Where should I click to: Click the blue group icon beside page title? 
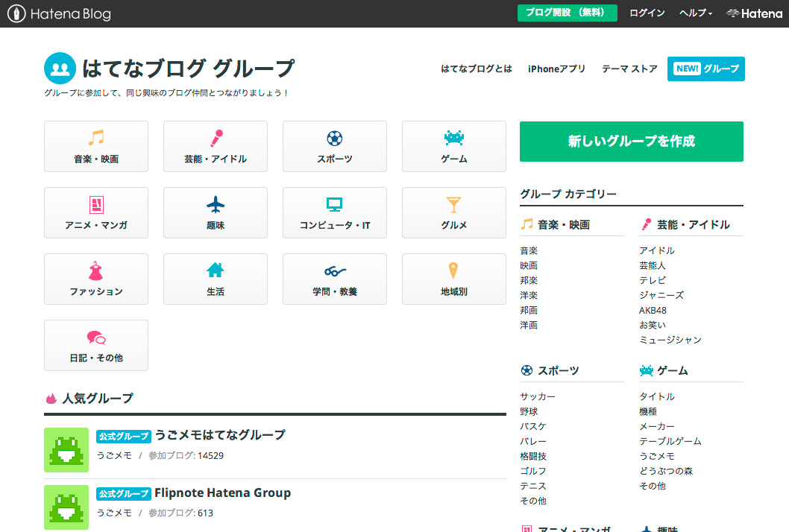click(60, 69)
